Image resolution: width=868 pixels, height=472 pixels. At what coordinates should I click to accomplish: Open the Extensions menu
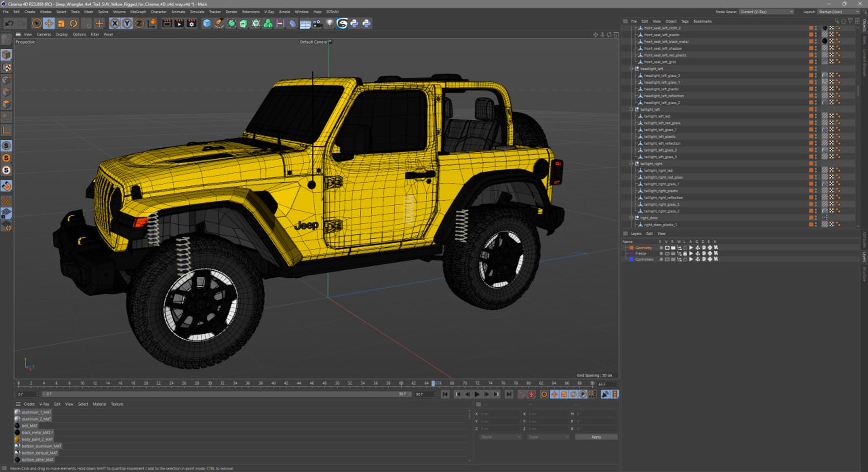click(251, 12)
